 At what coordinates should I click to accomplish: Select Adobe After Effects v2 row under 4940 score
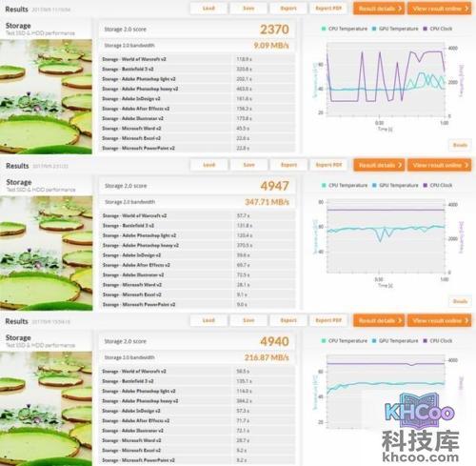pyautogui.click(x=197, y=420)
